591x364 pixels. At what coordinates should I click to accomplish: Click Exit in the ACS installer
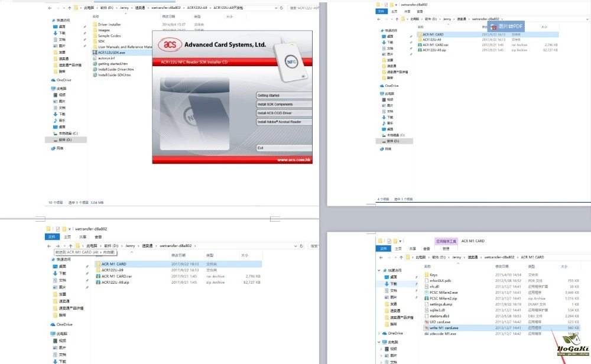tap(284, 148)
